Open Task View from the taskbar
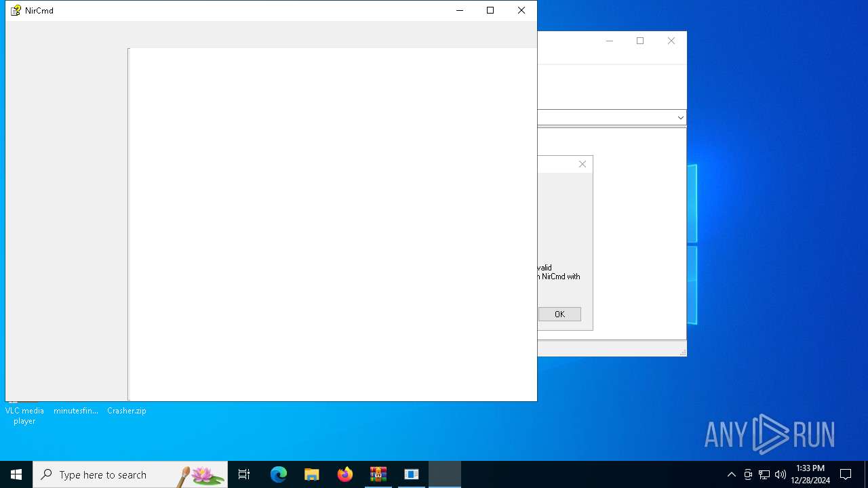Image resolution: width=868 pixels, height=488 pixels. coord(244,474)
